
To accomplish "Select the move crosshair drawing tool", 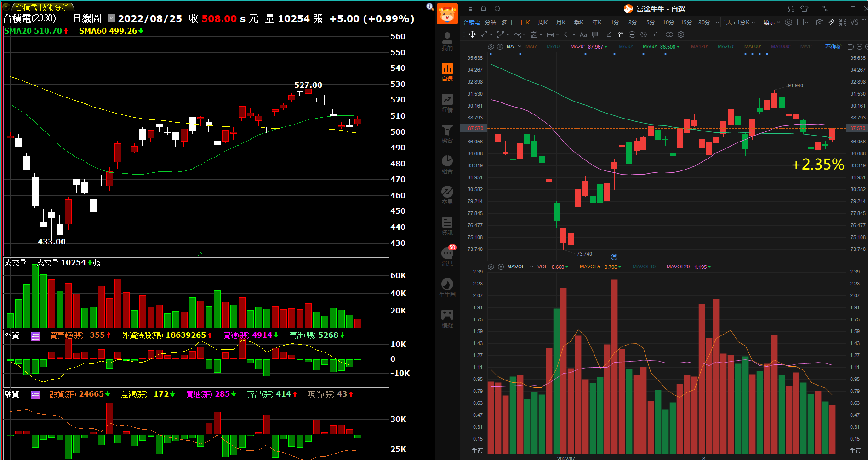I will [472, 34].
